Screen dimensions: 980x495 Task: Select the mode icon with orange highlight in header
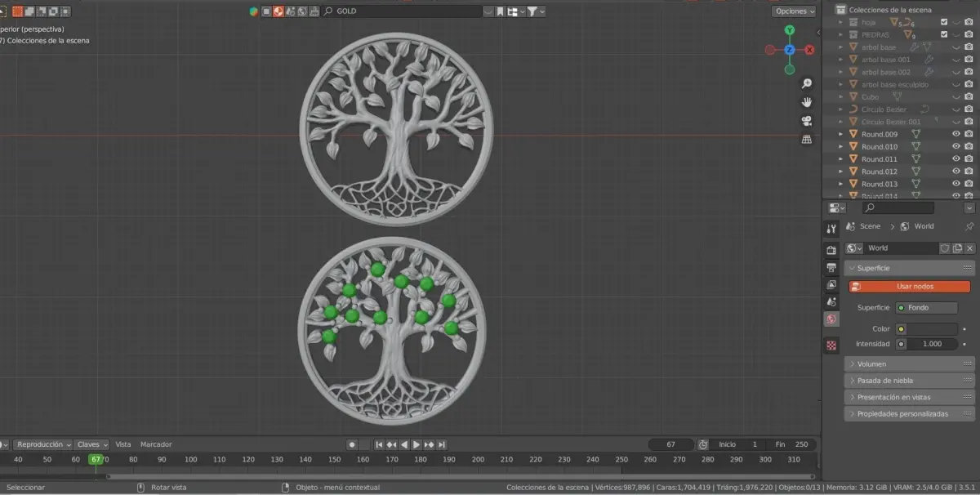tap(17, 11)
